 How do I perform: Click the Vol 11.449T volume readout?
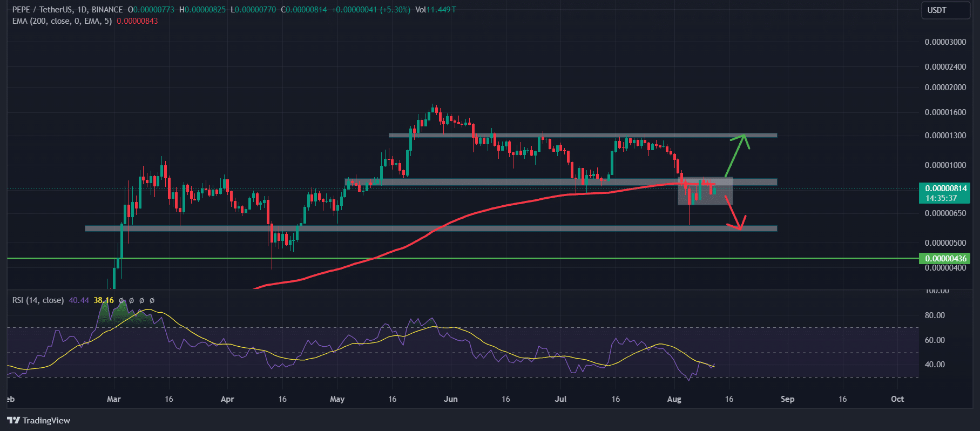click(x=436, y=10)
